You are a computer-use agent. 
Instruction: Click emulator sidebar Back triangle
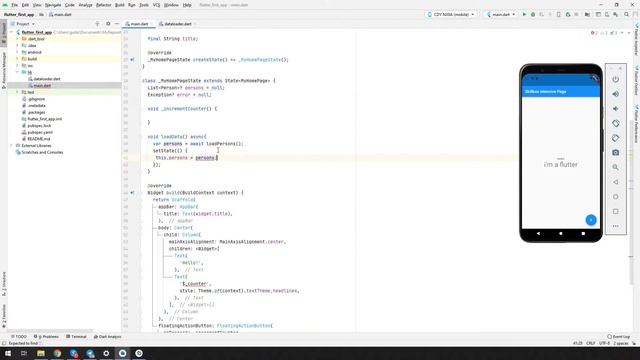(x=616, y=182)
